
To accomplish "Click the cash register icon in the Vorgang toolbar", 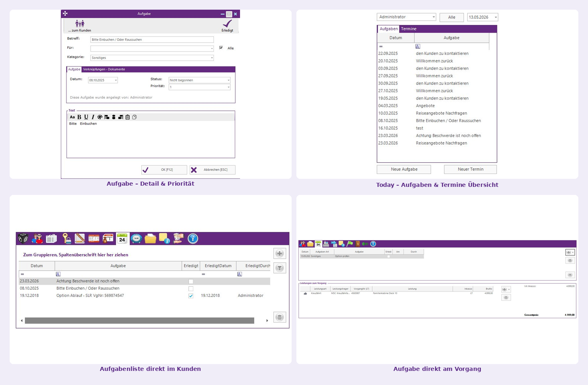I will [326, 244].
